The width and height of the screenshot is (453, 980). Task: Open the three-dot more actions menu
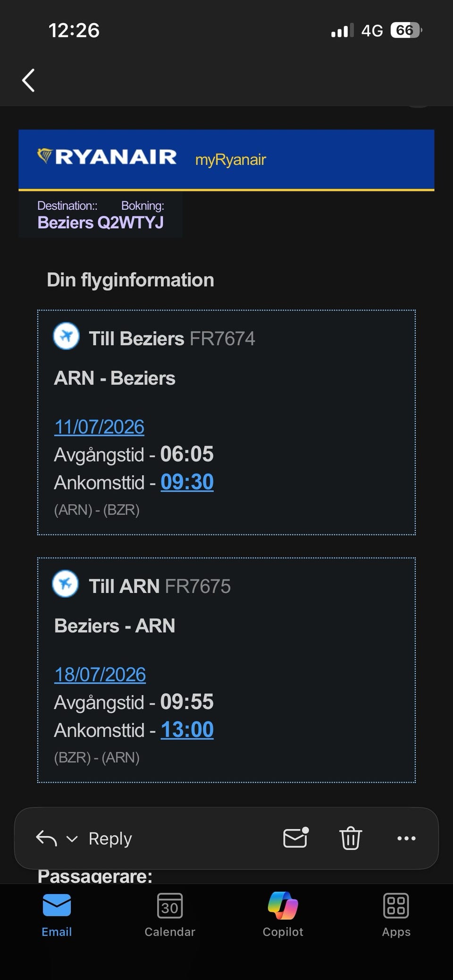pyautogui.click(x=406, y=838)
